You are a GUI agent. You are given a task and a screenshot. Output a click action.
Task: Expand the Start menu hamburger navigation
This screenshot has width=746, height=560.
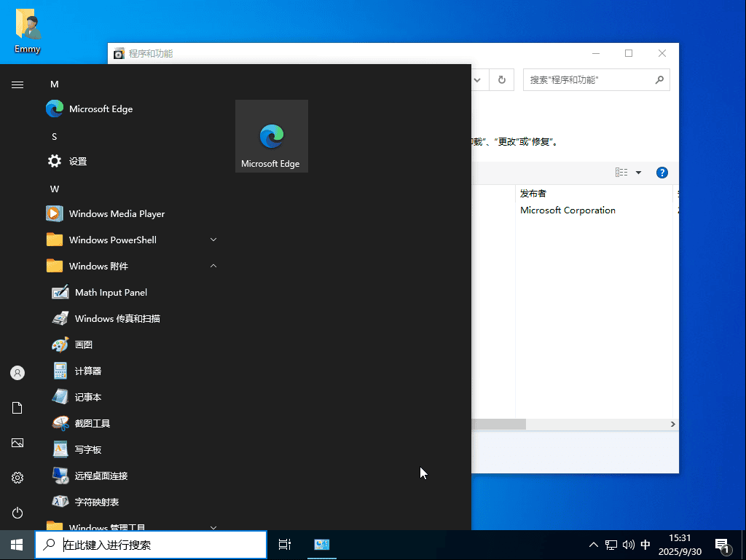17,84
